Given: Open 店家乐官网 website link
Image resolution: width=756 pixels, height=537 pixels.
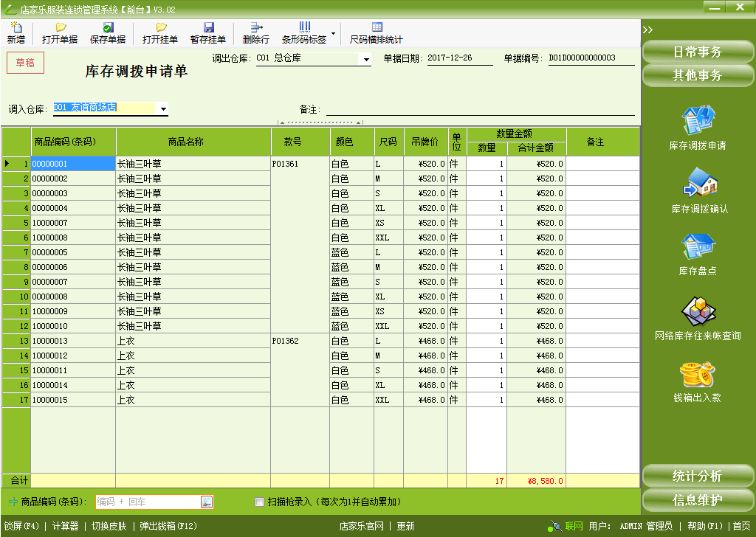Looking at the screenshot, I should 361,526.
